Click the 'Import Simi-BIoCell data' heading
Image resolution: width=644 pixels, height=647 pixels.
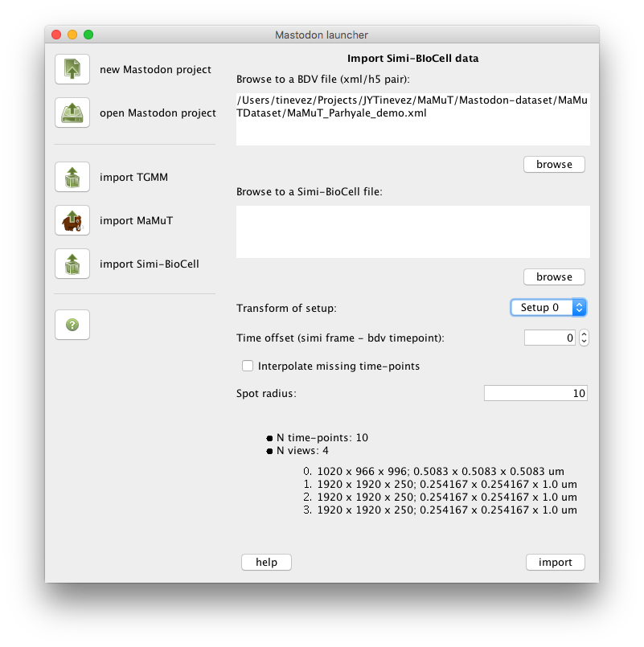pyautogui.click(x=412, y=58)
